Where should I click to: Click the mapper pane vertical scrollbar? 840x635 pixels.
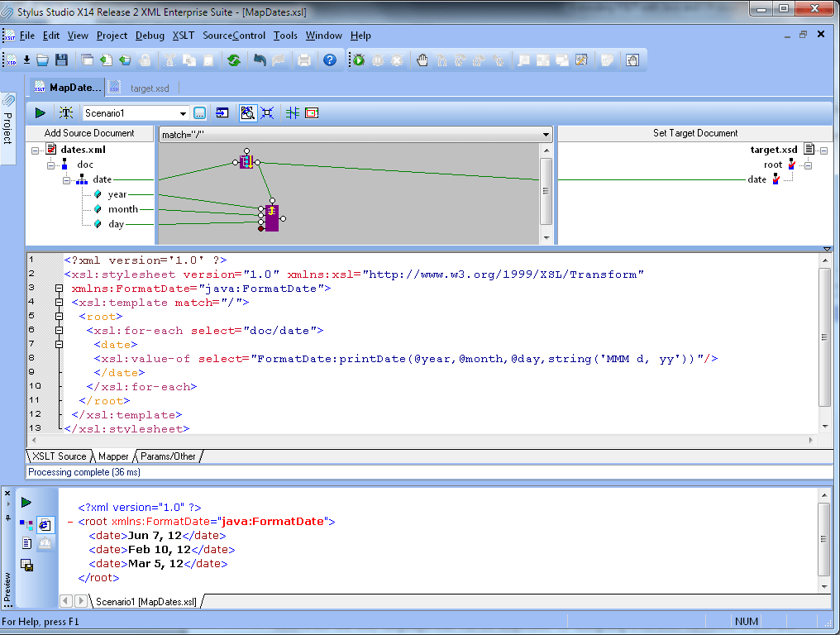(546, 192)
